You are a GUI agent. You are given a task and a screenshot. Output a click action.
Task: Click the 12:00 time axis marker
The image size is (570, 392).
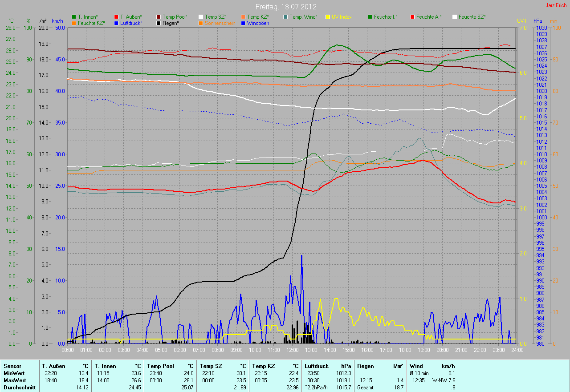pos(292,350)
